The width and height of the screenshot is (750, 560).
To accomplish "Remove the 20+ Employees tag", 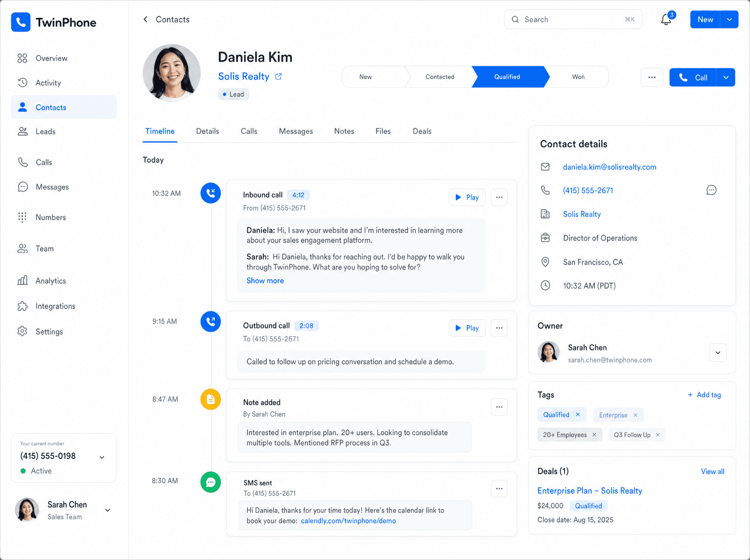I will (x=594, y=434).
